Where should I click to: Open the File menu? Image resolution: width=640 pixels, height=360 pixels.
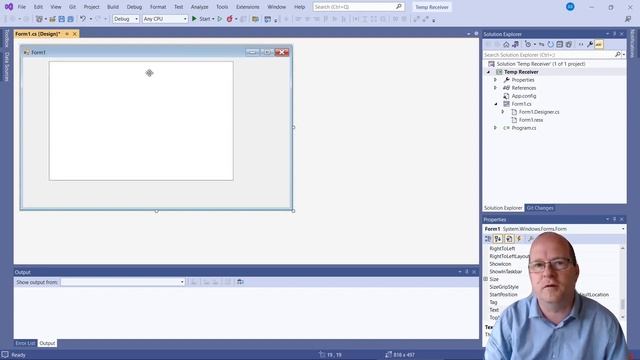(22, 7)
